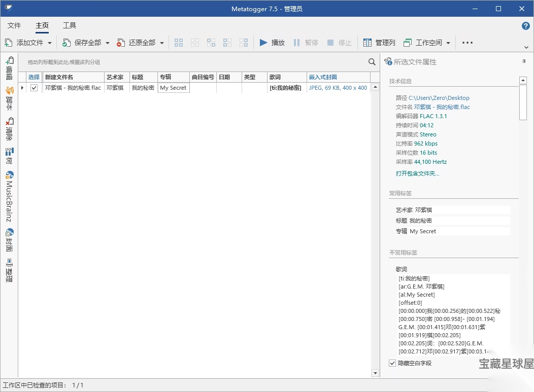Viewport: 534px width, 392px height.
Task: Click the fifth selection grid icon
Action: [244, 43]
